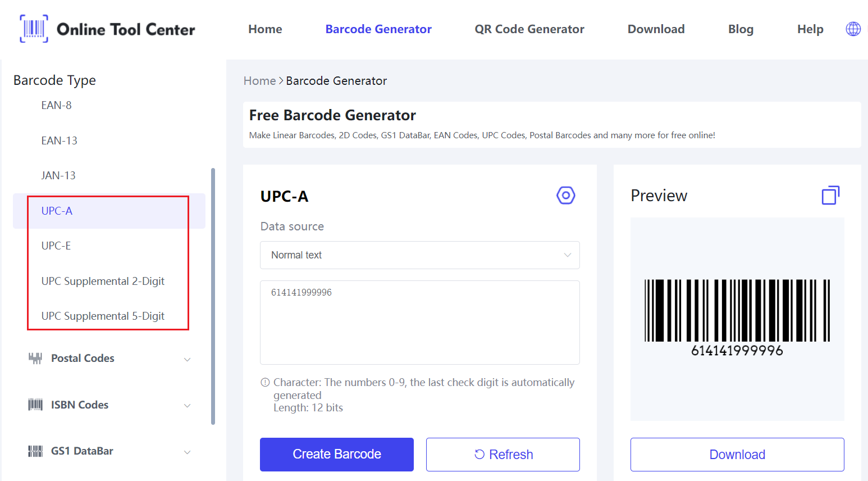Click the GS1 DataBar barcode icon
Image resolution: width=868 pixels, height=481 pixels.
35,451
